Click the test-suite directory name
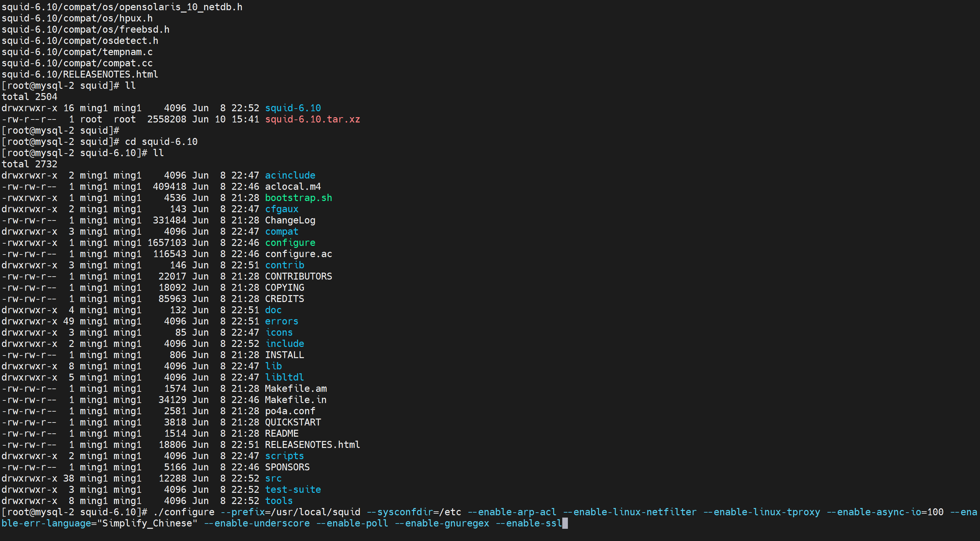The width and height of the screenshot is (980, 541). click(x=293, y=490)
